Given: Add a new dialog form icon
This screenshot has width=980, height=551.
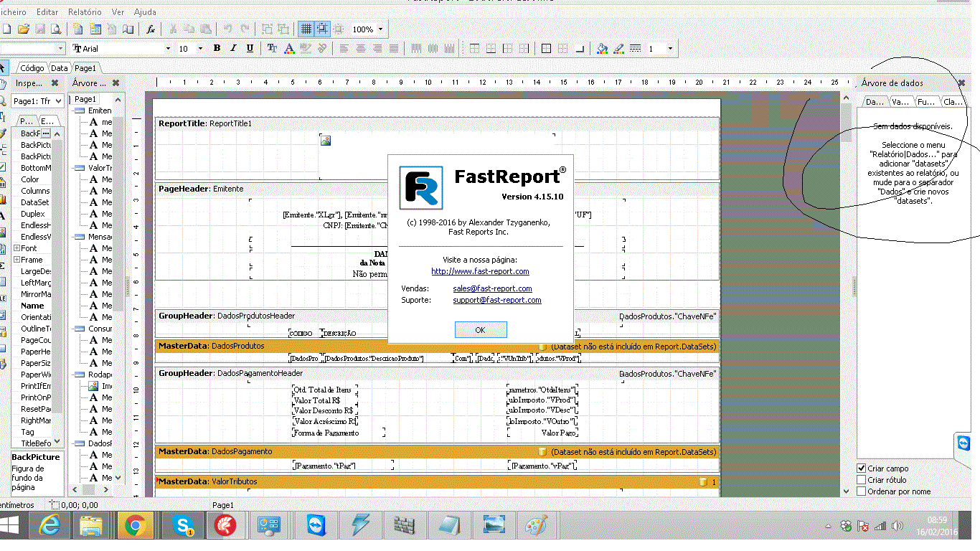Looking at the screenshot, I should click(x=95, y=29).
